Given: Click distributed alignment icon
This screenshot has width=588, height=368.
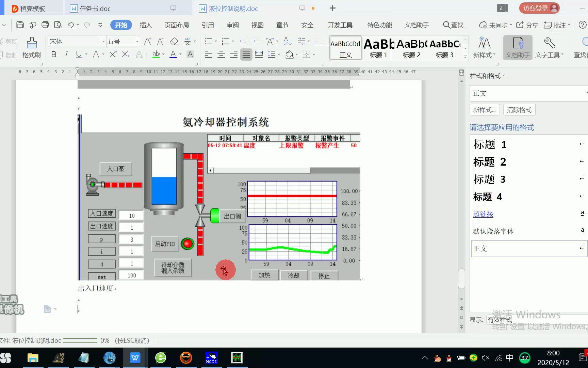Looking at the screenshot, I should [259, 55].
